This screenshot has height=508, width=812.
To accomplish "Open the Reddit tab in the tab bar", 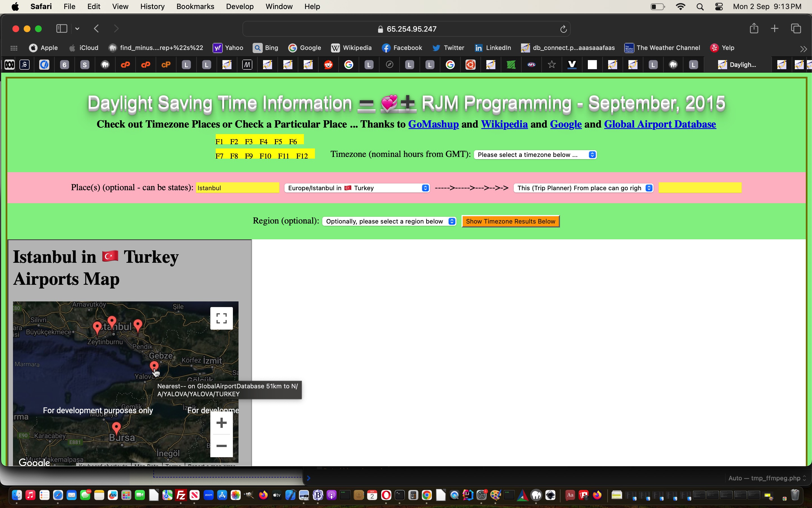I will click(328, 65).
